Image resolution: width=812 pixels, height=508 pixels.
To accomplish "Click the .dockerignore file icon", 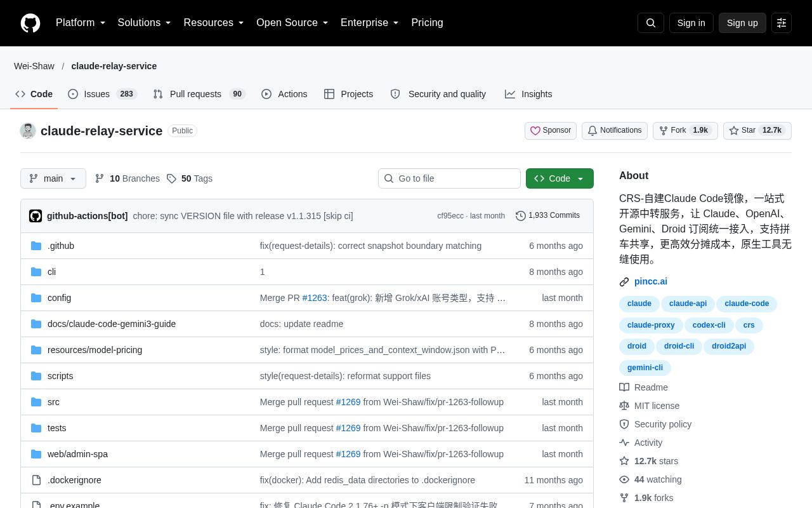I will point(36,480).
